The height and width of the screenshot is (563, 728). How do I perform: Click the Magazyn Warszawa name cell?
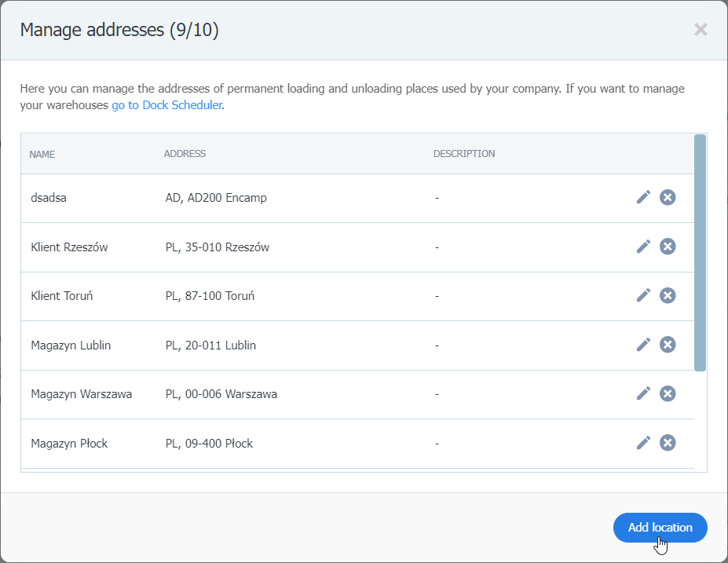click(81, 394)
